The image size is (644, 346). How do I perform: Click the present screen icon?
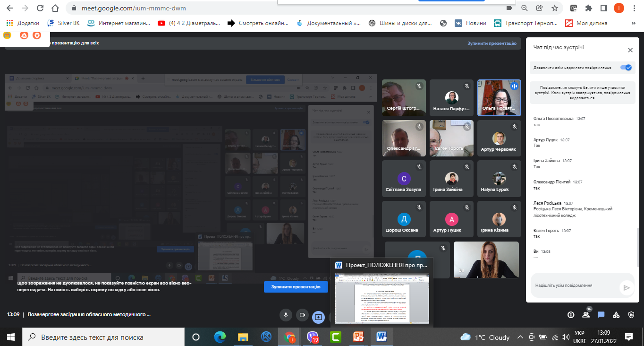[x=319, y=317]
